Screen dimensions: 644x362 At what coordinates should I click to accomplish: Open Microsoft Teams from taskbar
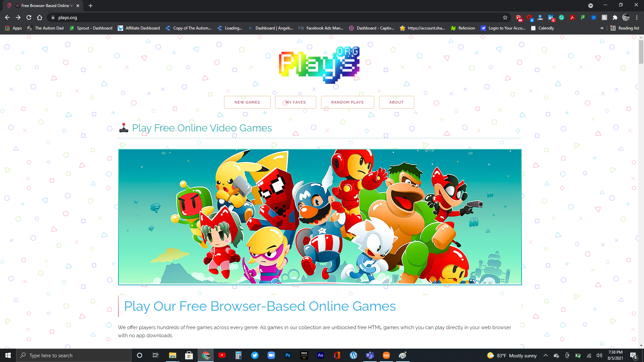(370, 355)
